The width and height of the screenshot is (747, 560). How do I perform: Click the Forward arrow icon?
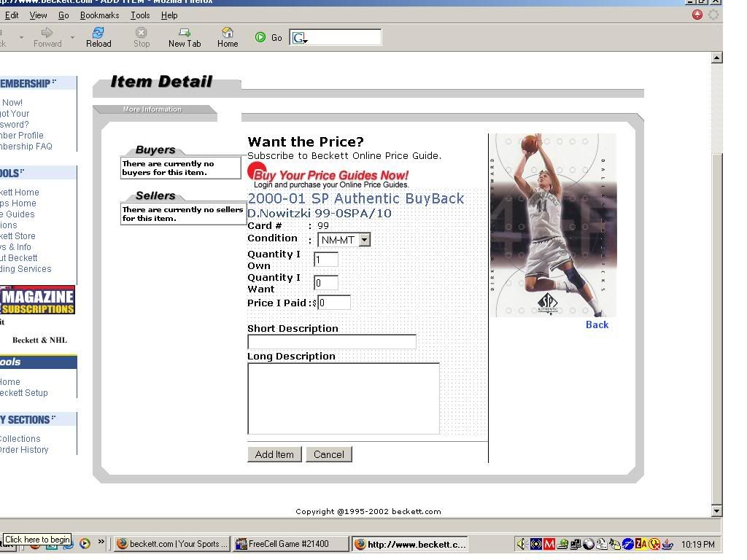point(47,32)
